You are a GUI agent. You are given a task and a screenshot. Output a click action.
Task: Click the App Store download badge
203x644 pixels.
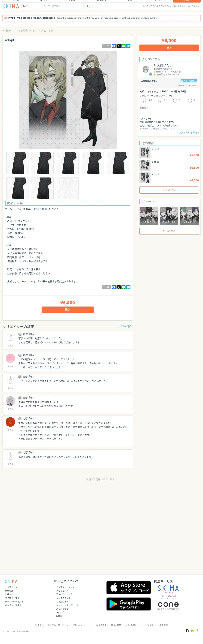[x=129, y=588]
